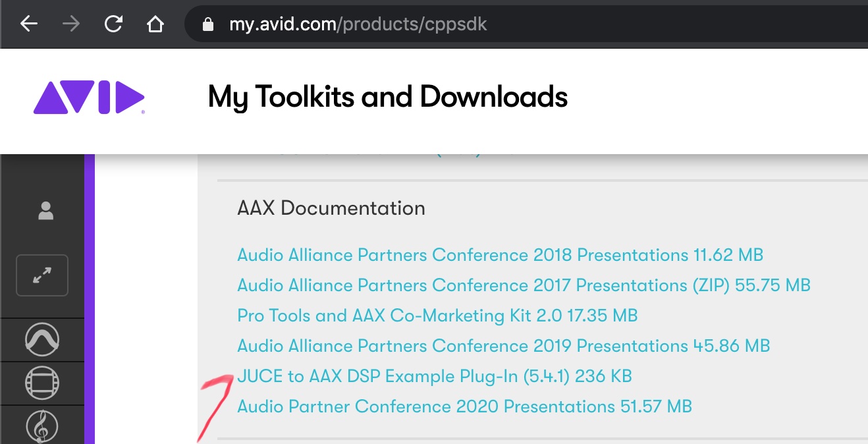This screenshot has height=444, width=868.
Task: Download the 2019 Conference Presentations file
Action: 503,346
